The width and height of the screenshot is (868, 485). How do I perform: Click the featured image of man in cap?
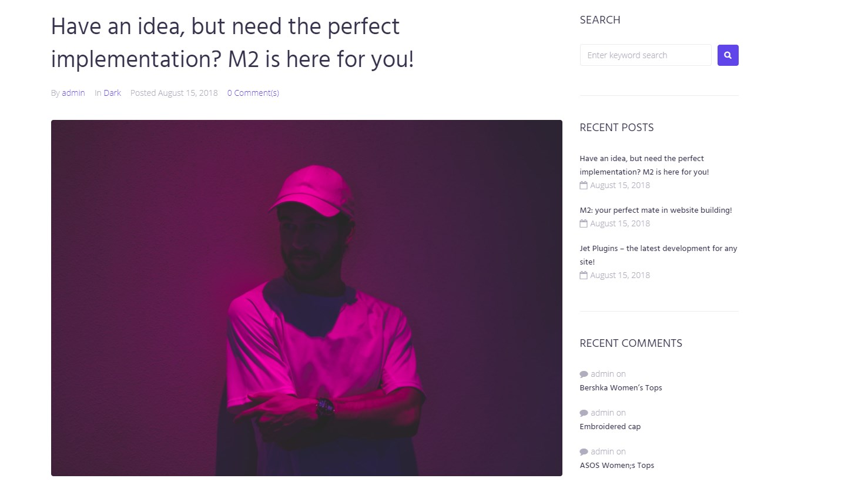click(x=307, y=298)
